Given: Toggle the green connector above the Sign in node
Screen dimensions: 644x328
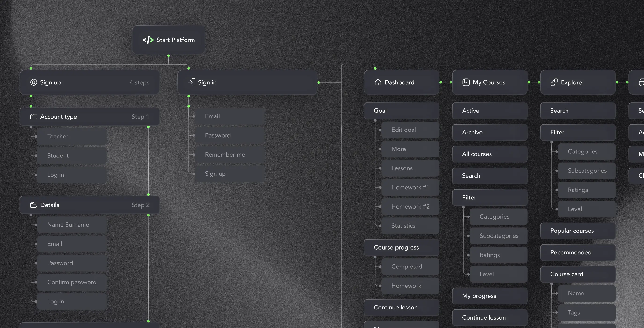Looking at the screenshot, I should coord(189,68).
